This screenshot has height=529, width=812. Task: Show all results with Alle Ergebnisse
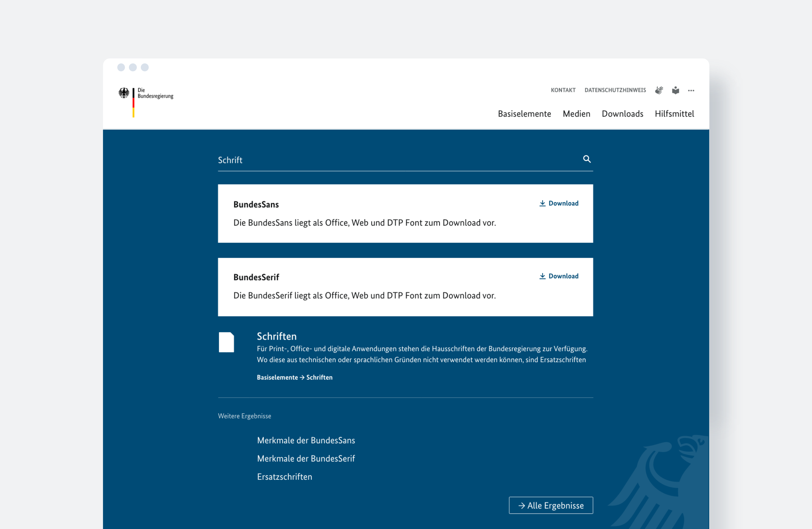tap(551, 506)
